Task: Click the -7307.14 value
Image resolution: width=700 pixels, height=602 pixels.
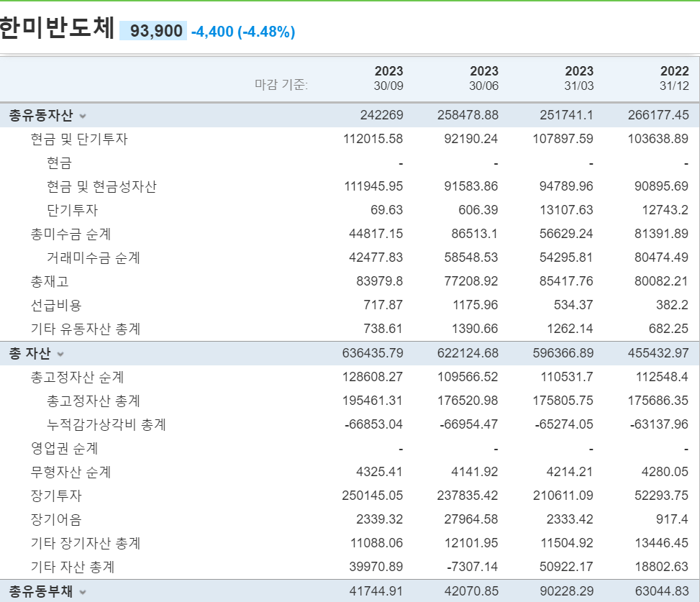Action: (473, 567)
